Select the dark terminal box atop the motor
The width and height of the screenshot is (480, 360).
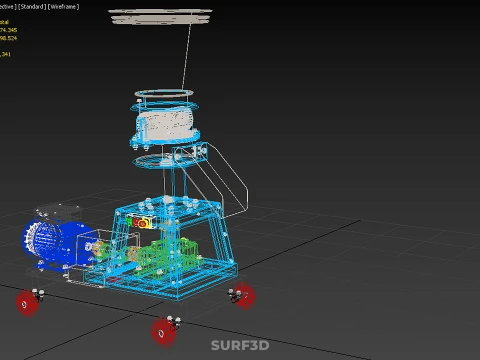[x=59, y=211]
